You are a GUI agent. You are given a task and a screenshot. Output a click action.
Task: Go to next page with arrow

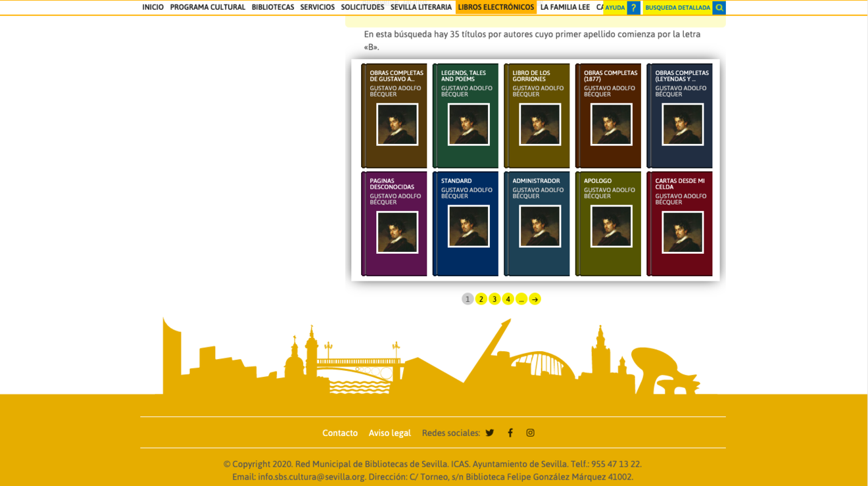[x=535, y=299]
